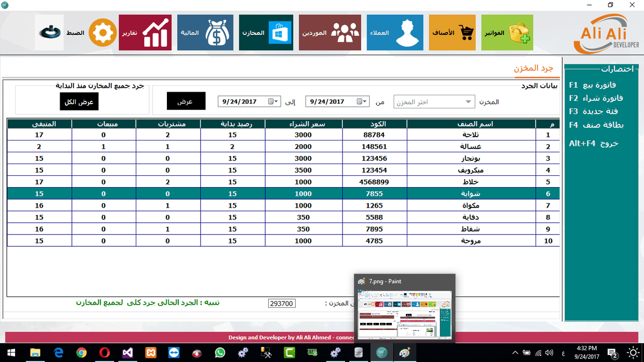
Task: Open the إلى (to) date picker dropdown
Action: point(277,101)
